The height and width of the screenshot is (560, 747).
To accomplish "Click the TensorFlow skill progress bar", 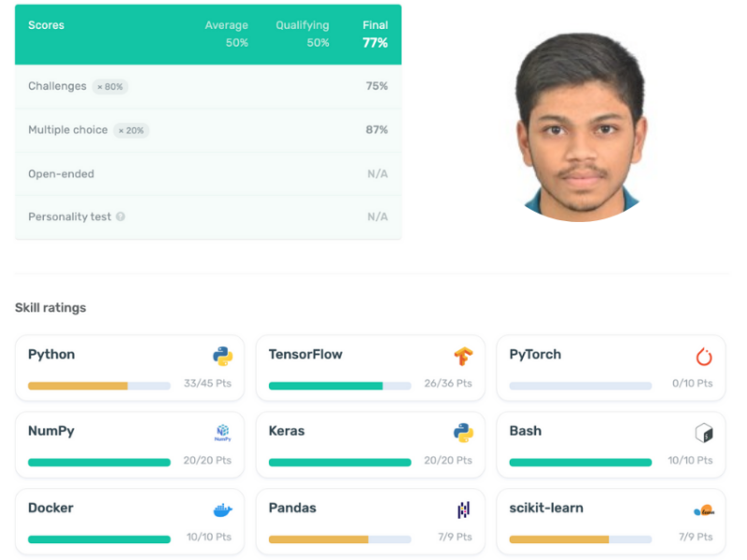I will [x=340, y=385].
